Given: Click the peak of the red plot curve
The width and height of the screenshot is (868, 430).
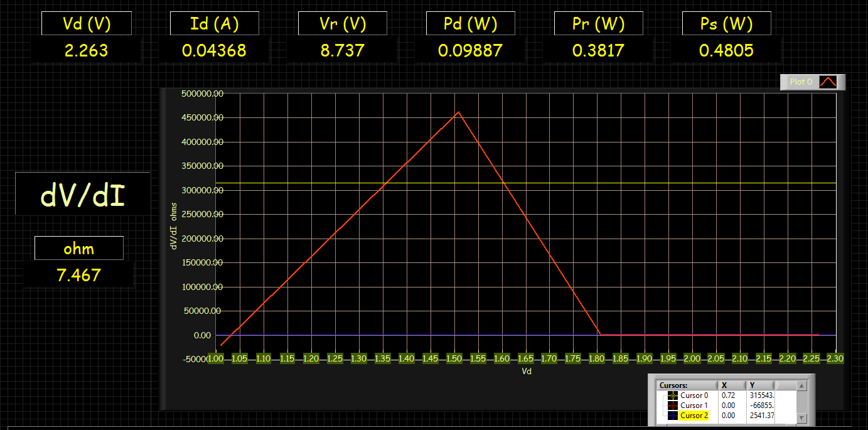Looking at the screenshot, I should pyautogui.click(x=458, y=112).
